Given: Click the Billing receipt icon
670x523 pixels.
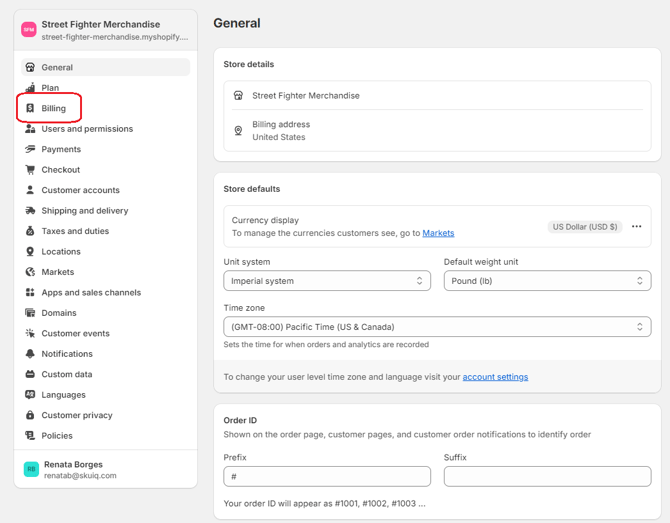Looking at the screenshot, I should [30, 108].
